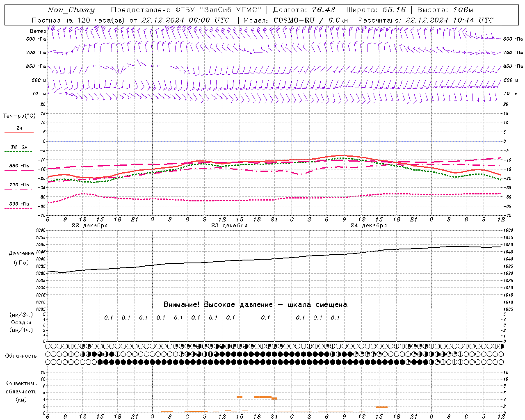Click the 850 гПа temperature legend entry

(19, 166)
